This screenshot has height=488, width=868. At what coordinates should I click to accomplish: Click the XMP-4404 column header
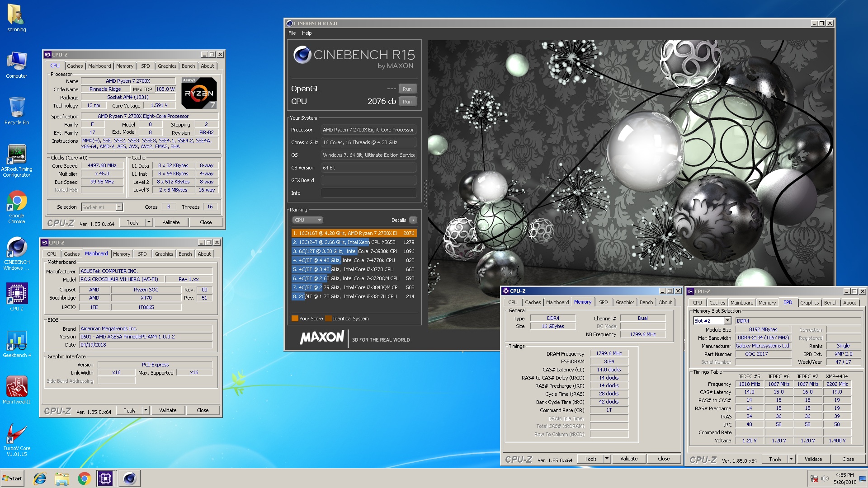pyautogui.click(x=837, y=376)
